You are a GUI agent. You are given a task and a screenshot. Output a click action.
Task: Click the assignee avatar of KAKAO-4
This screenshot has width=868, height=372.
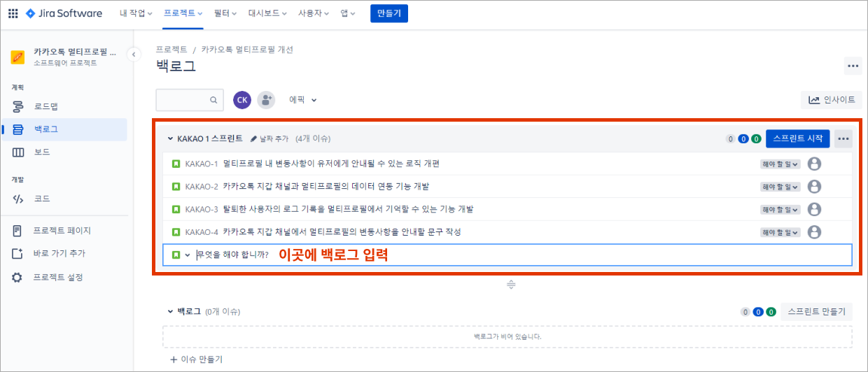tap(814, 231)
